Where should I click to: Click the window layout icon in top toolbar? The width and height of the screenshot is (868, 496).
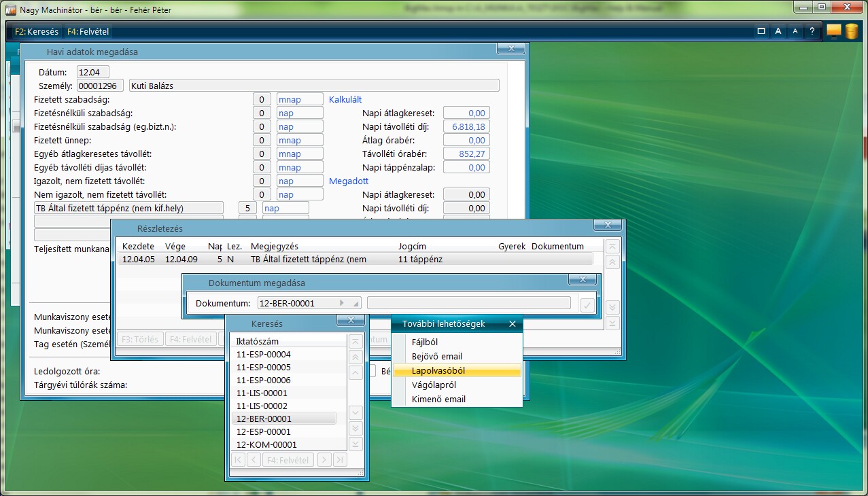[761, 31]
